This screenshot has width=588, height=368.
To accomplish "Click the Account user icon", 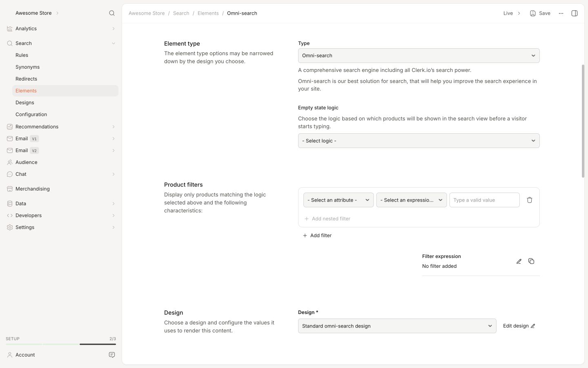I will tap(10, 355).
